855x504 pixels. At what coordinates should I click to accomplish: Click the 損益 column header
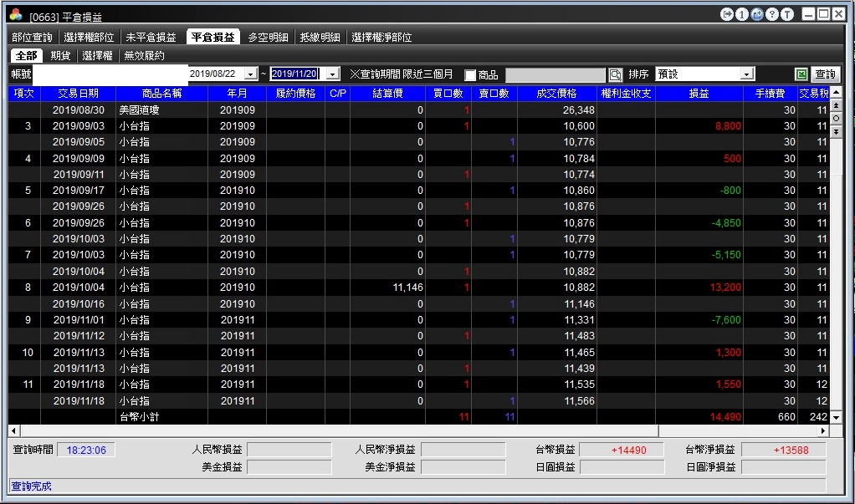[x=699, y=93]
